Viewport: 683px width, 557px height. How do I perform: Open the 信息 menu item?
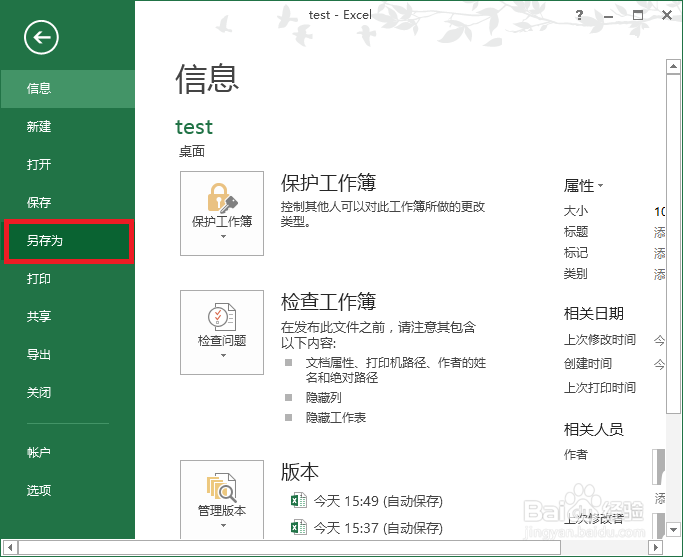(x=68, y=89)
